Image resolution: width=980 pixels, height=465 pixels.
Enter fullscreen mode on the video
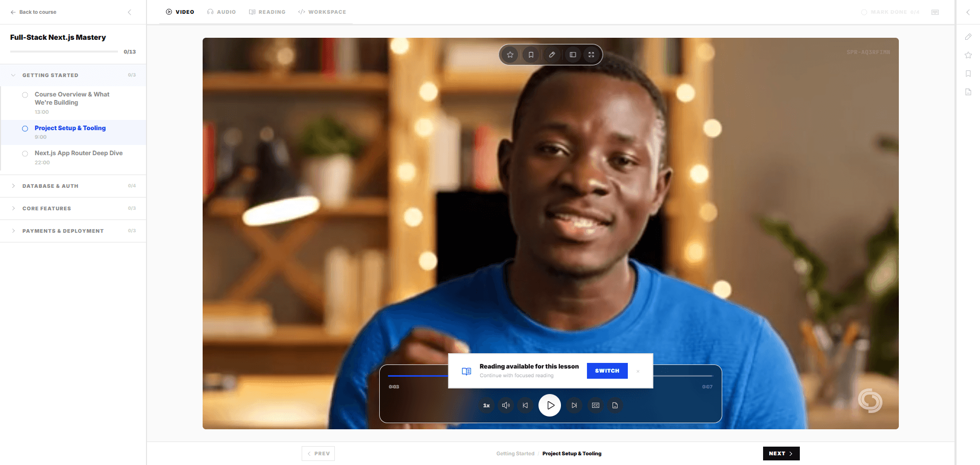point(591,54)
